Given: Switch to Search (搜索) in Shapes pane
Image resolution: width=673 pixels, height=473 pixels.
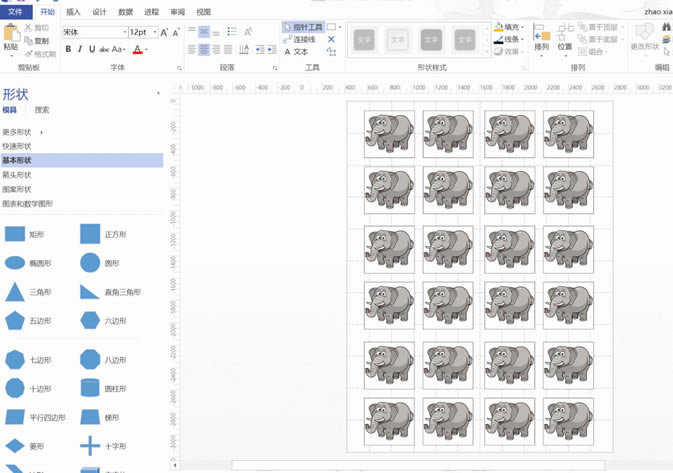Looking at the screenshot, I should [42, 110].
